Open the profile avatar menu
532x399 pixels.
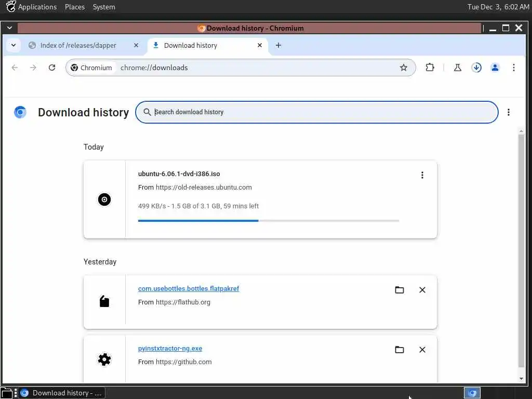pos(495,68)
